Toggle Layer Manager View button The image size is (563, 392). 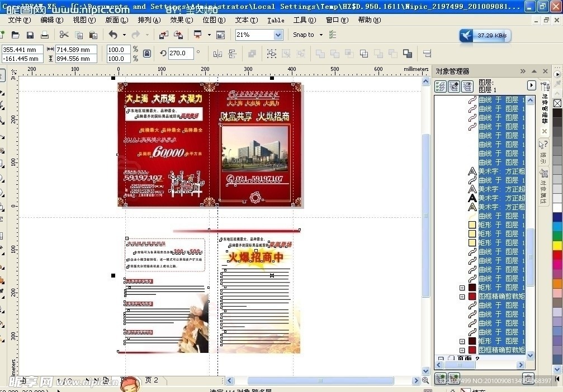point(467,86)
